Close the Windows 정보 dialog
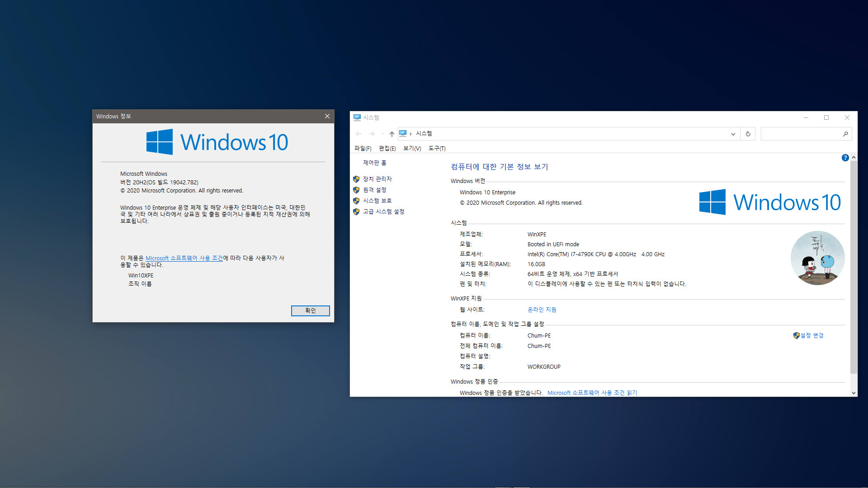The width and height of the screenshot is (868, 488). pyautogui.click(x=327, y=116)
